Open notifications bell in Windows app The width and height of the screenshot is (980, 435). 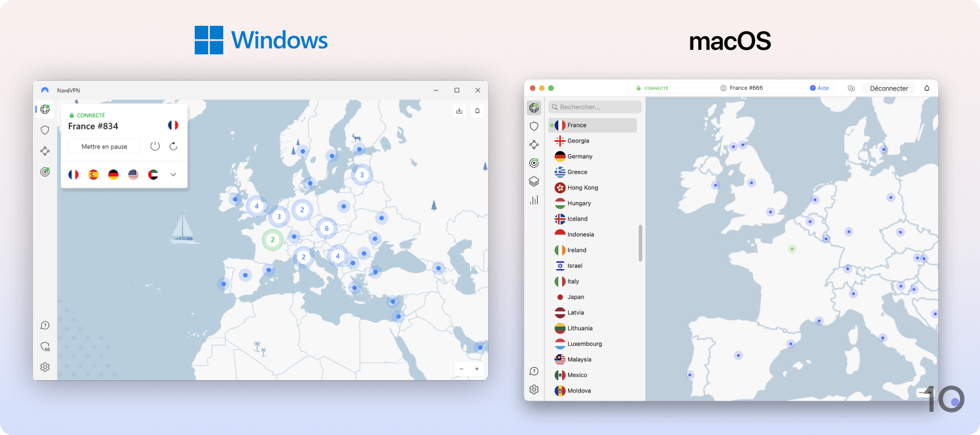[x=477, y=110]
